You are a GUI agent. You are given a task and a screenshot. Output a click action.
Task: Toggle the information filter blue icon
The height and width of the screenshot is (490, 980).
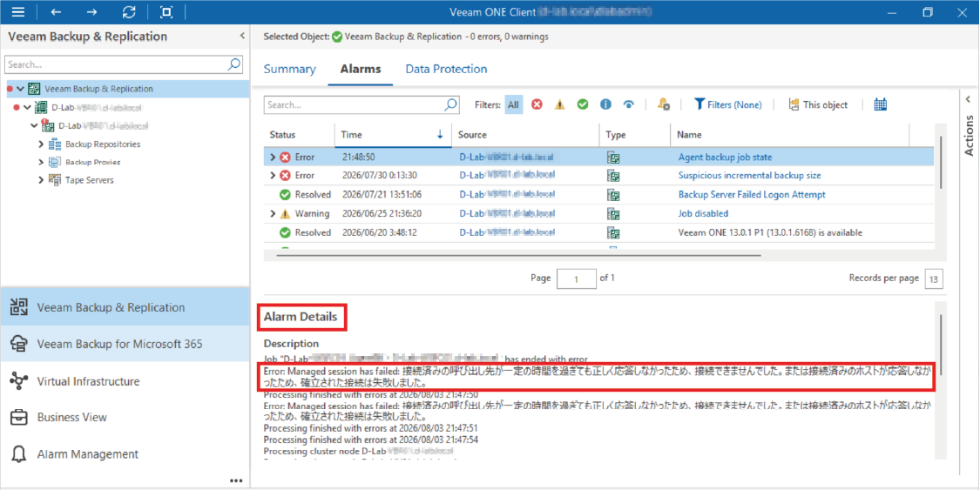pyautogui.click(x=605, y=104)
